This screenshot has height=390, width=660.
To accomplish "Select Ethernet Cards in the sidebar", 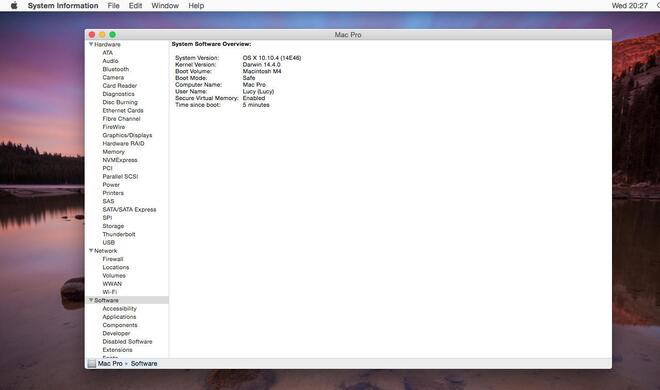I will coord(123,110).
